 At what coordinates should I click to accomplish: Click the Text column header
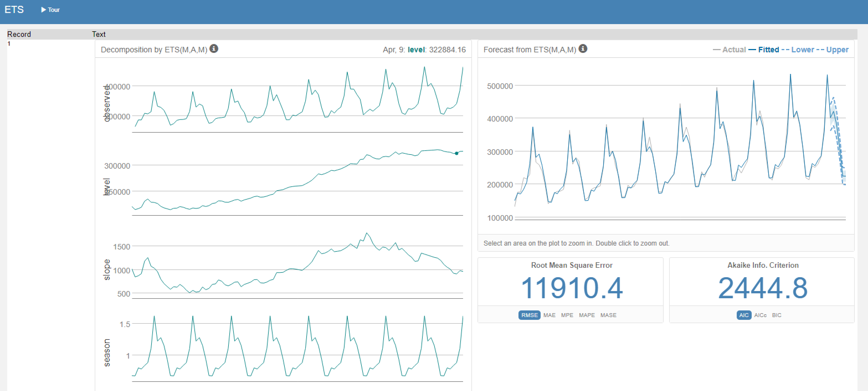coord(99,34)
